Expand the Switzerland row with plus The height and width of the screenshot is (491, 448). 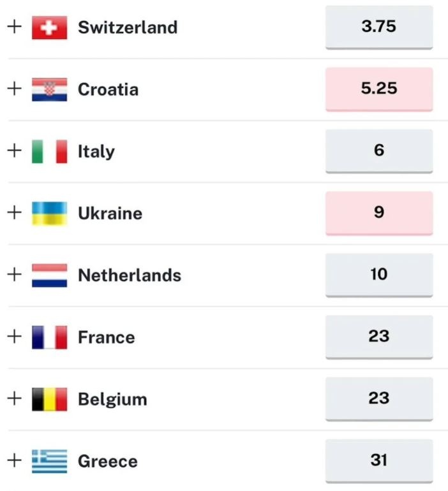(x=14, y=27)
